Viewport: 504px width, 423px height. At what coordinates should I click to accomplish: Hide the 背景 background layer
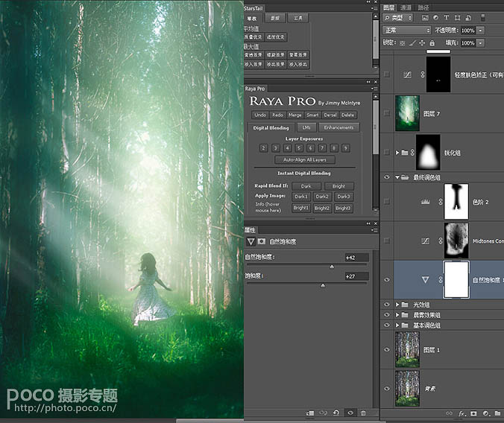(x=387, y=388)
